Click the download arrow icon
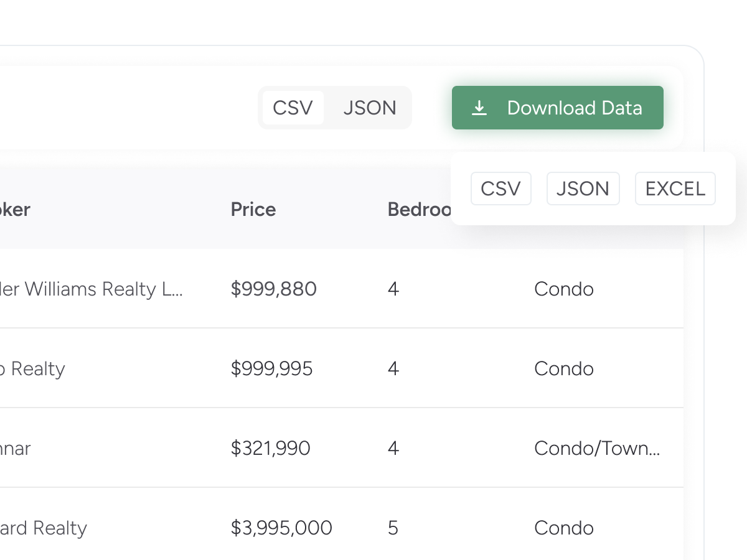The width and height of the screenshot is (747, 560). click(x=479, y=108)
